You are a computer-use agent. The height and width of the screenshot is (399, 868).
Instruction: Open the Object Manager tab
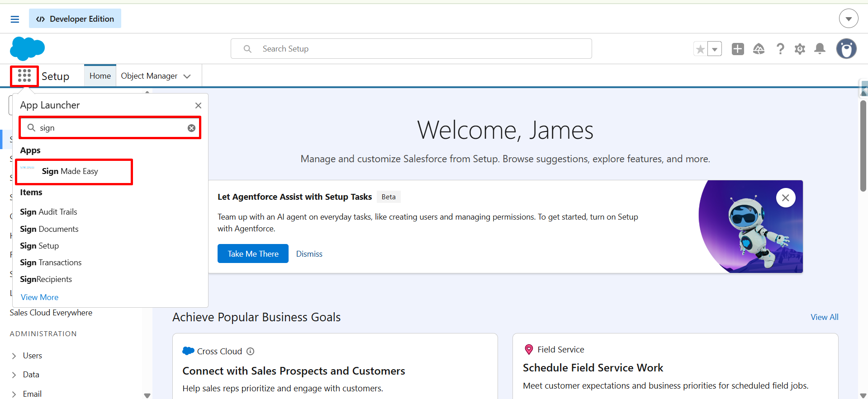(149, 76)
